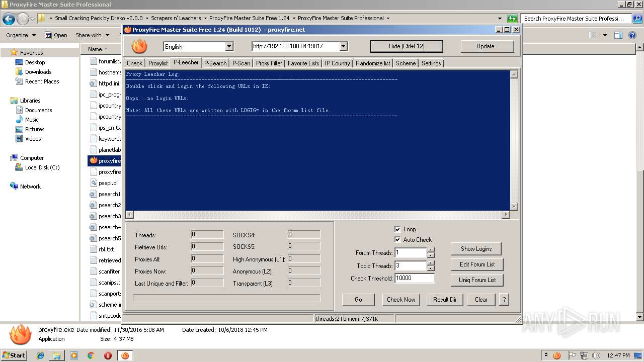Image resolution: width=644 pixels, height=362 pixels.
Task: Click the log horizontal scrollbar right arrow
Action: coord(506,215)
